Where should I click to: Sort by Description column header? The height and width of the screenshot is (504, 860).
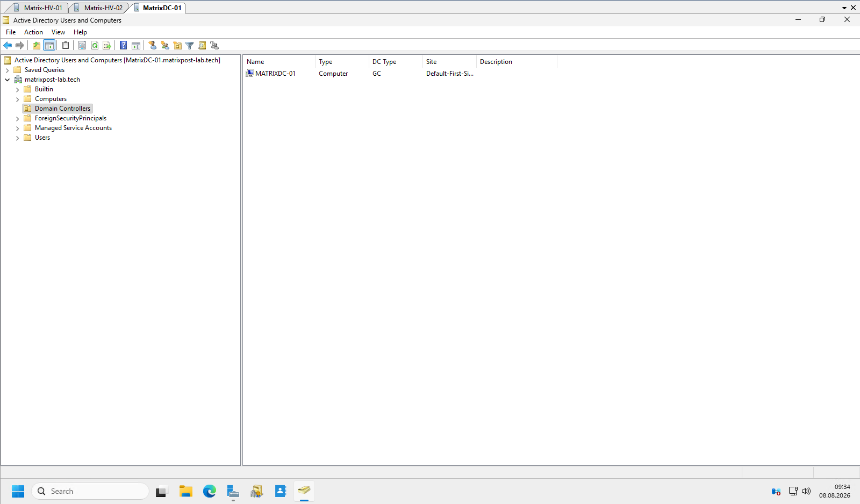517,62
